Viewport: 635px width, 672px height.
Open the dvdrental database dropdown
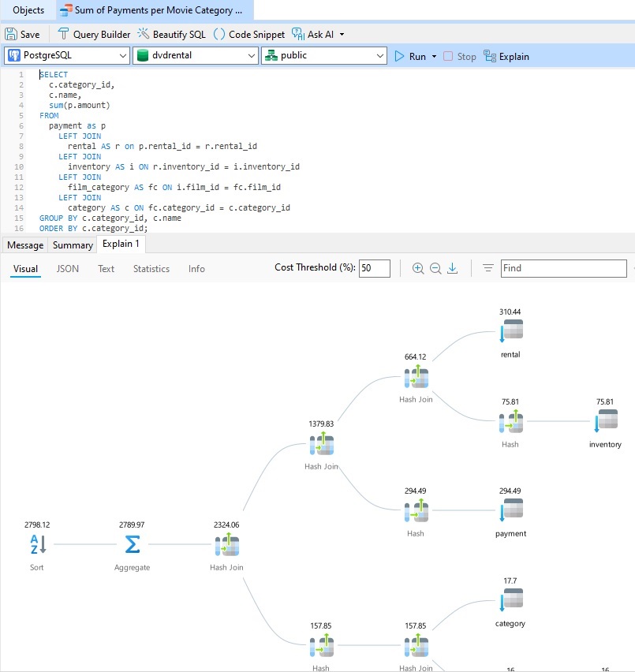click(196, 56)
